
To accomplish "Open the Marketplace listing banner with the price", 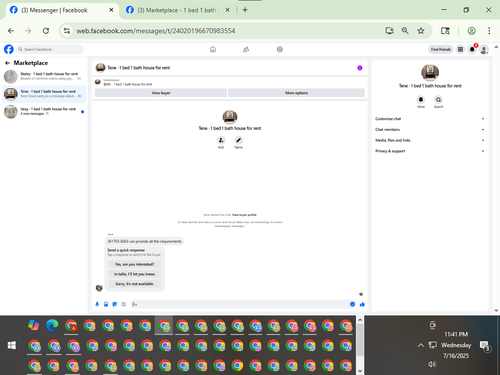I will (230, 82).
